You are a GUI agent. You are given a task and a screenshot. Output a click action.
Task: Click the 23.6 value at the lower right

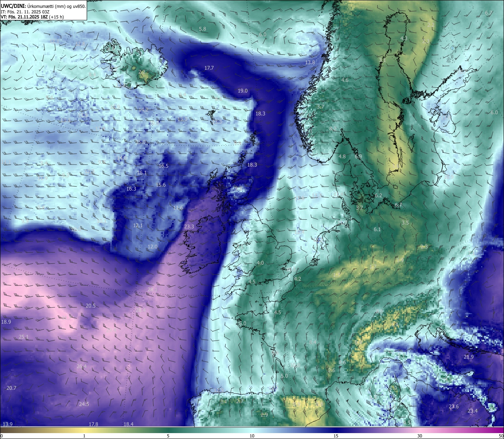click(454, 407)
